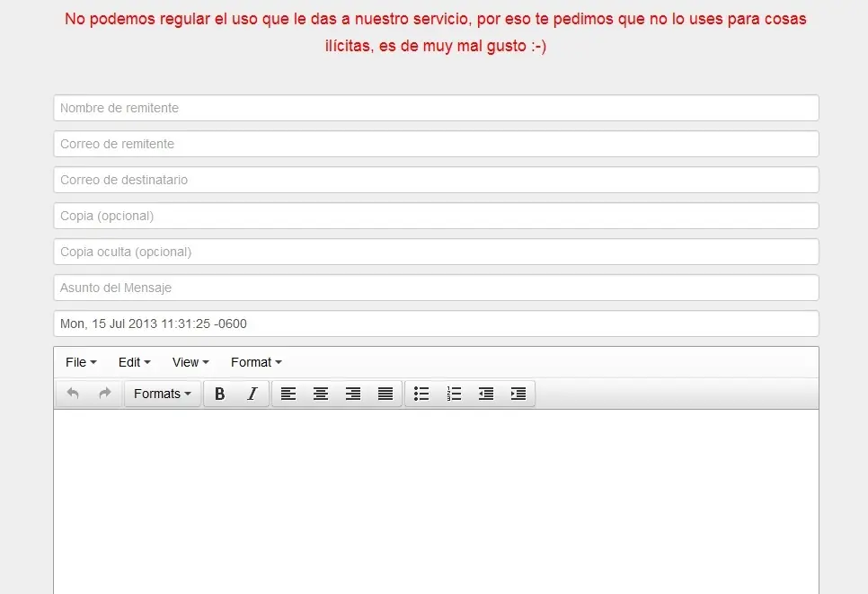Click the Copia oculta (opcional) field
Viewport: 868px width, 594px height.
(436, 252)
